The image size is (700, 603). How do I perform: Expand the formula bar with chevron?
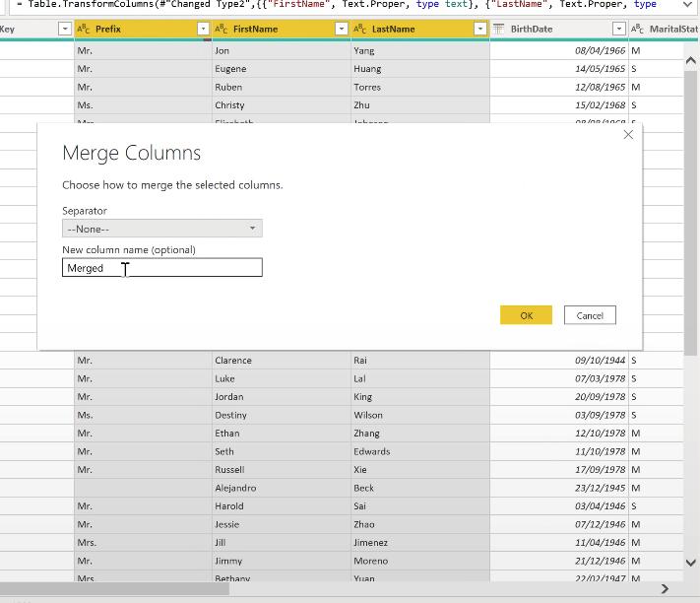tap(687, 5)
